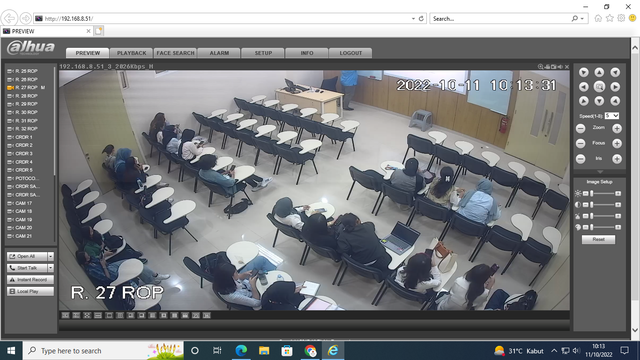Go to the ALARM tab

(x=219, y=53)
